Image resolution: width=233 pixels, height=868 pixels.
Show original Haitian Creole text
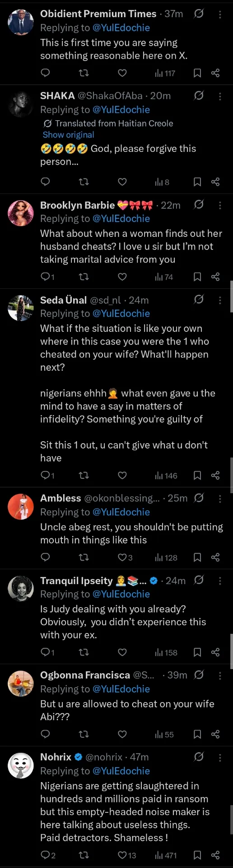(x=69, y=135)
